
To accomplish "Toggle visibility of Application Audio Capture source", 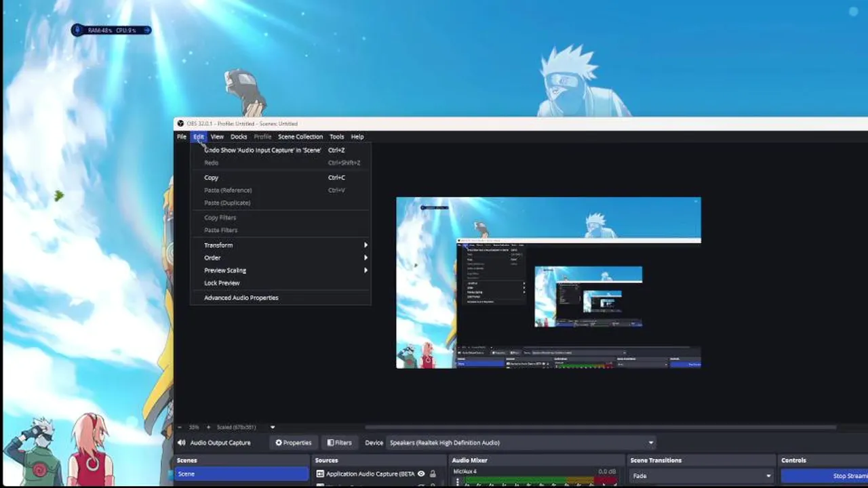I will coord(421,474).
